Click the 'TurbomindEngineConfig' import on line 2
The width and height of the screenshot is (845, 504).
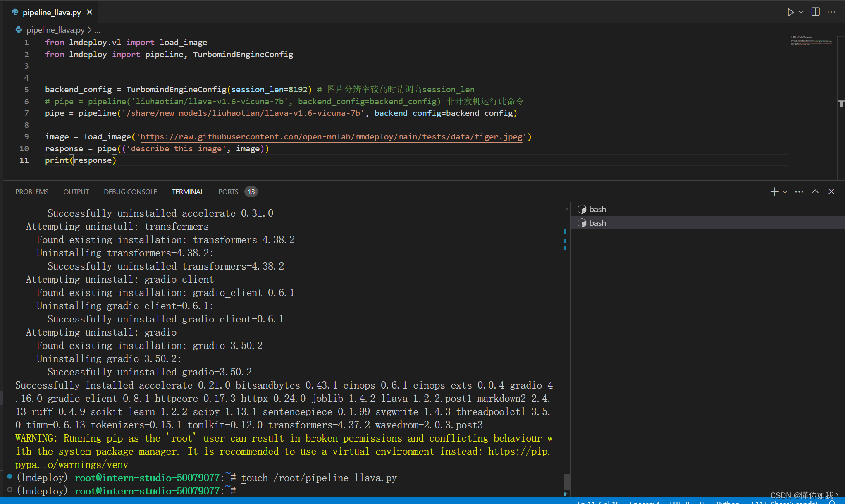coord(243,55)
